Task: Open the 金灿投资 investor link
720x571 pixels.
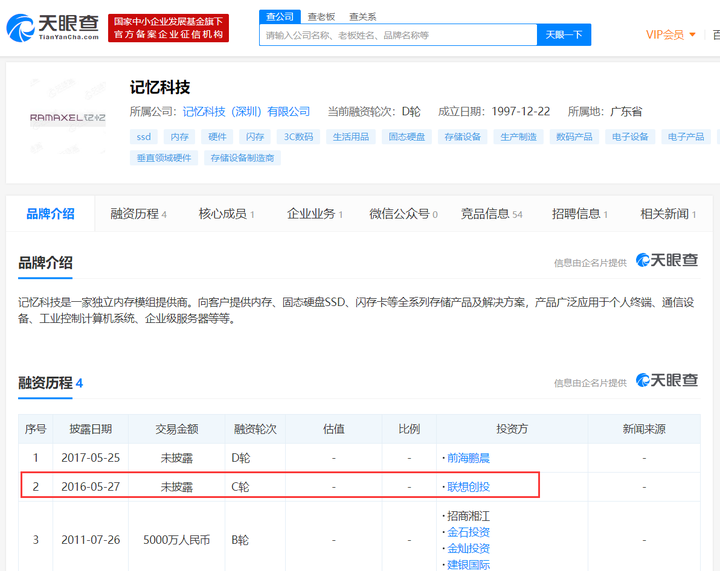Action: (x=468, y=548)
